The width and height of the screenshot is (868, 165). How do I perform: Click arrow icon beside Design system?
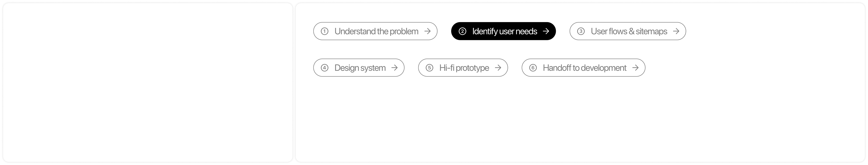[x=394, y=68]
